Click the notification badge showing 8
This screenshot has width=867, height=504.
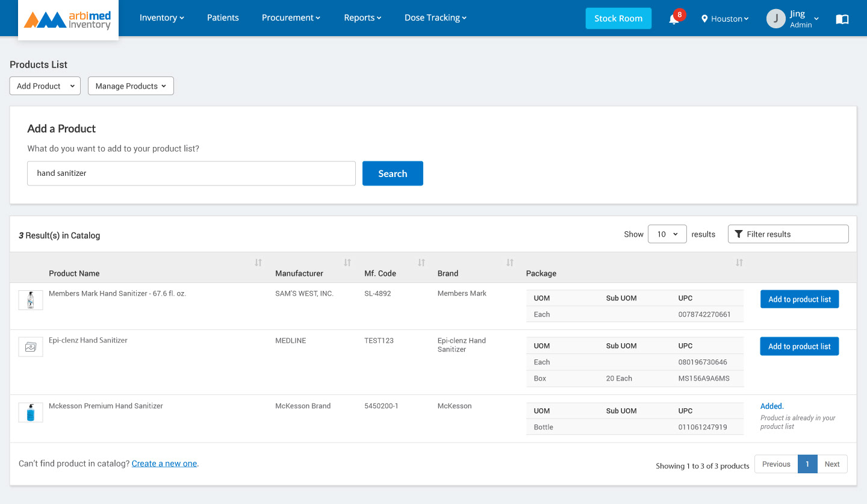tap(680, 14)
